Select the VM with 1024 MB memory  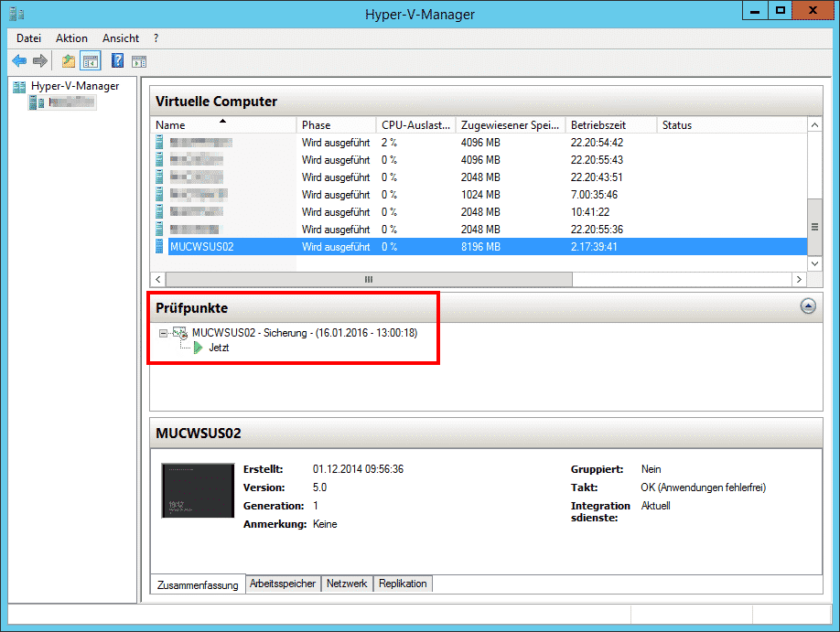(480, 195)
